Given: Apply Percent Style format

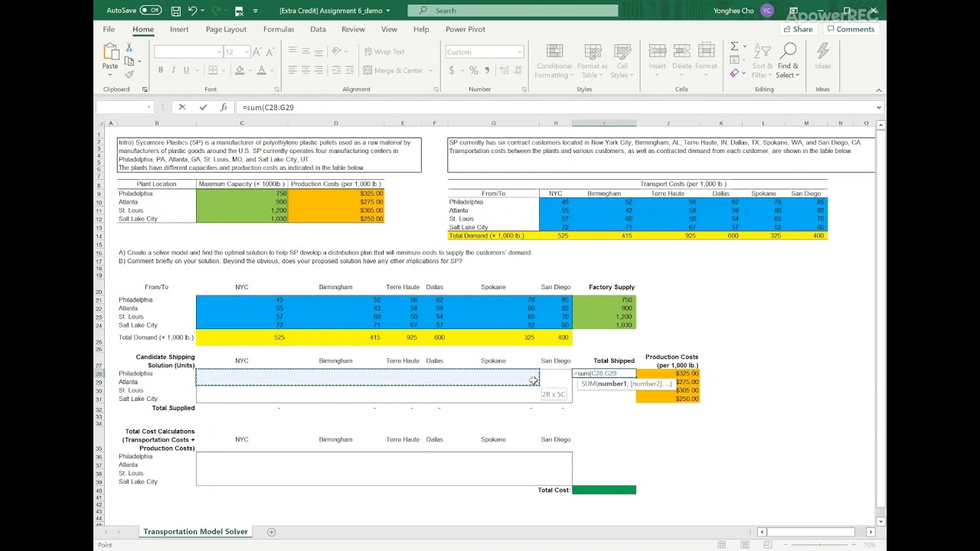Looking at the screenshot, I should pyautogui.click(x=474, y=70).
